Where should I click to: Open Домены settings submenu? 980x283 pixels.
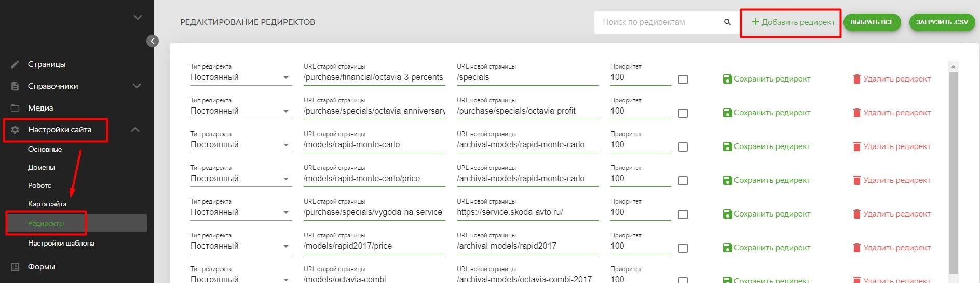coord(42,167)
